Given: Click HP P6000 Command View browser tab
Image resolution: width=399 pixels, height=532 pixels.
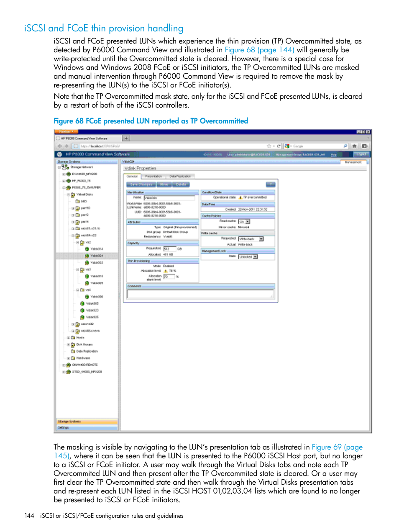Looking at the screenshot, I should 87,138.
